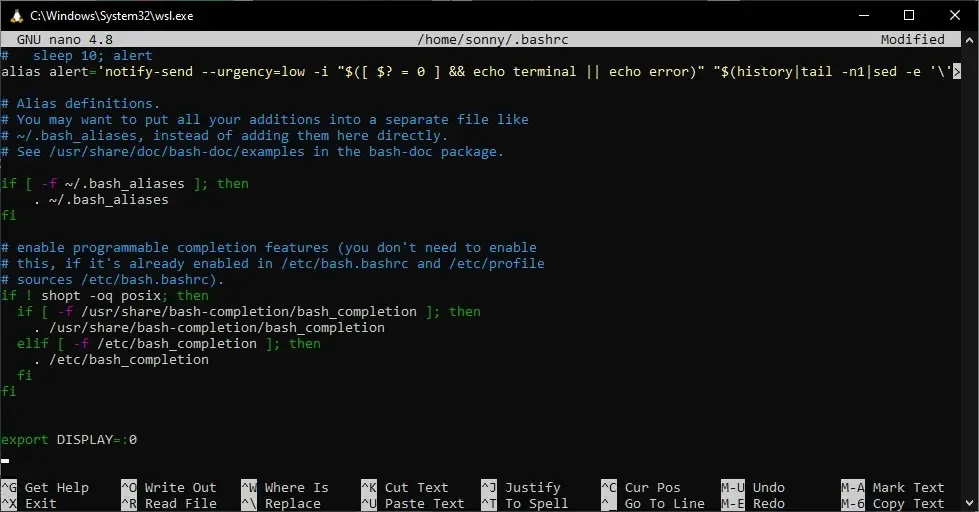Viewport: 979px width, 512px height.
Task: Close the wsl.exe terminal window
Action: tap(955, 15)
